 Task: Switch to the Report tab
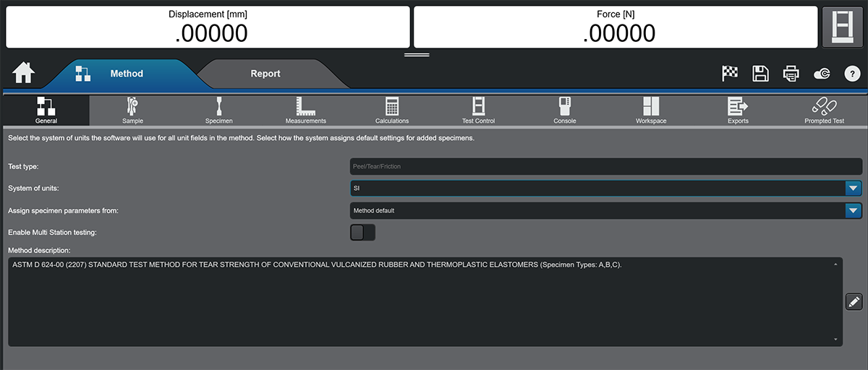click(265, 74)
